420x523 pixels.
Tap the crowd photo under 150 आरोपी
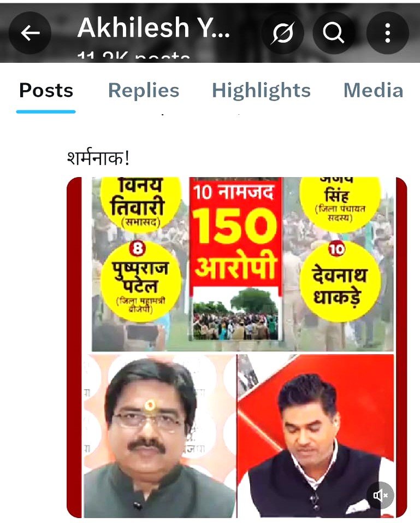click(x=235, y=314)
